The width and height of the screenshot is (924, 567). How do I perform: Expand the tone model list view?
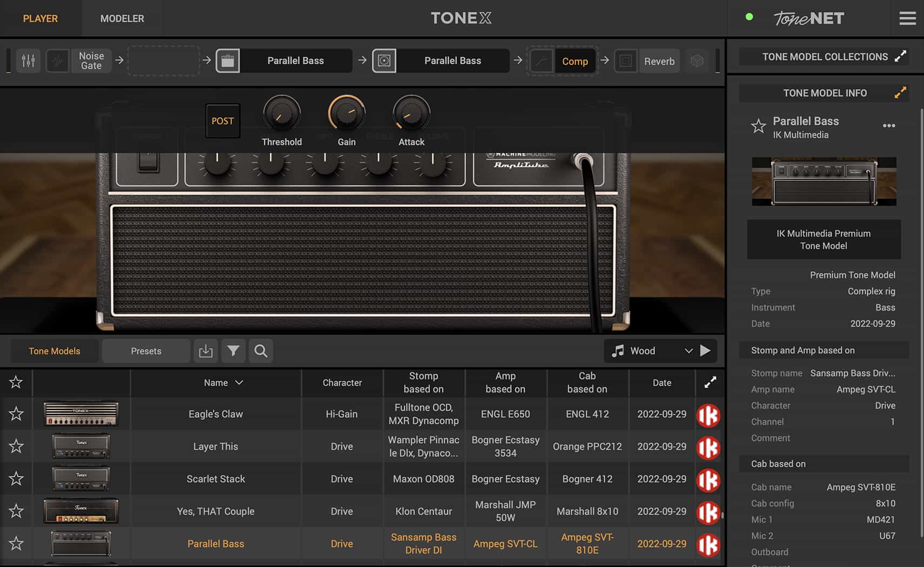pos(710,382)
